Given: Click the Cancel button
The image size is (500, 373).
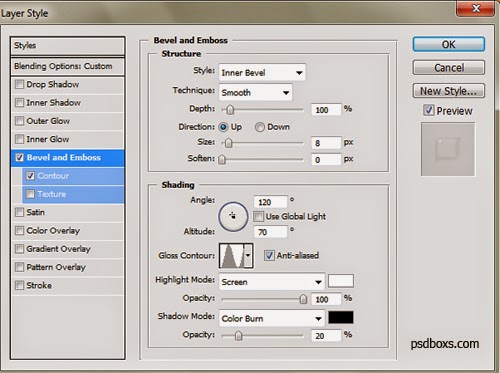Looking at the screenshot, I should point(449,68).
